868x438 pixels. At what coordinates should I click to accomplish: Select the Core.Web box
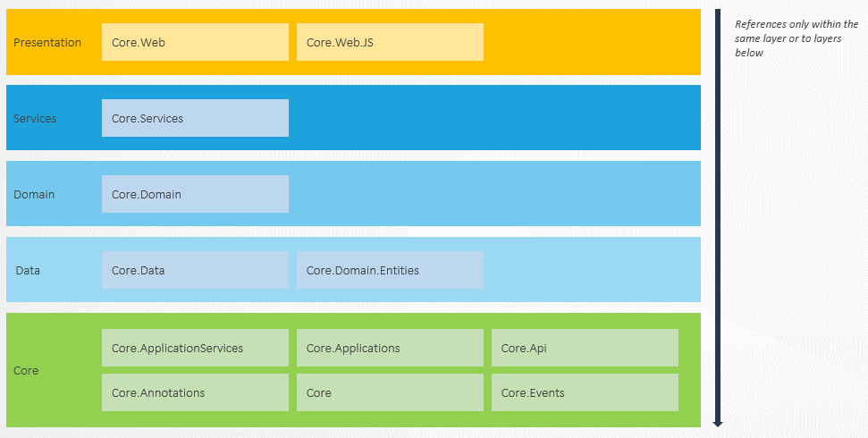195,42
